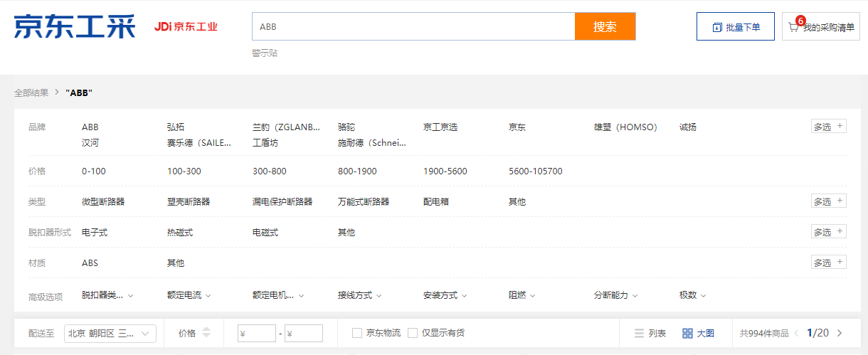Open 我的采购清单

pos(820,26)
